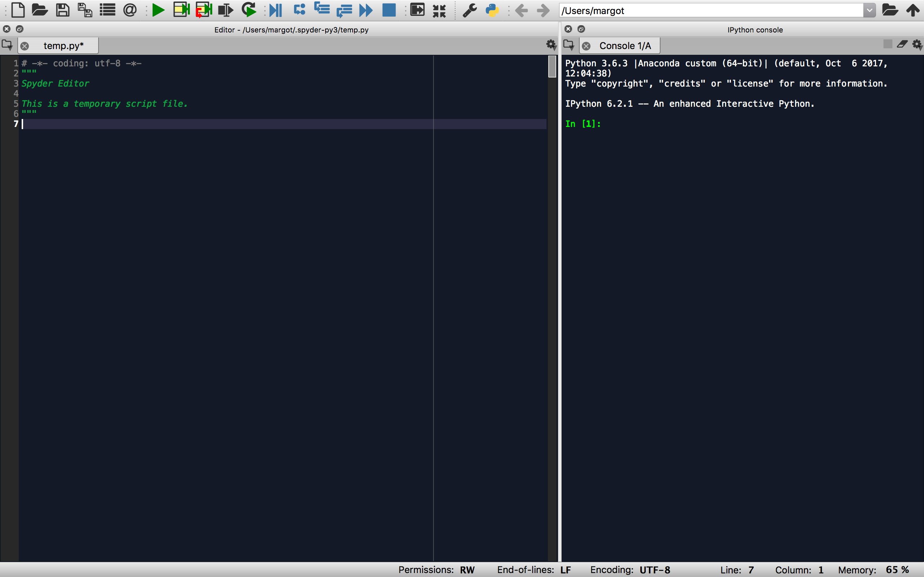Select the Console 1/A tab
The image size is (924, 577).
[625, 45]
